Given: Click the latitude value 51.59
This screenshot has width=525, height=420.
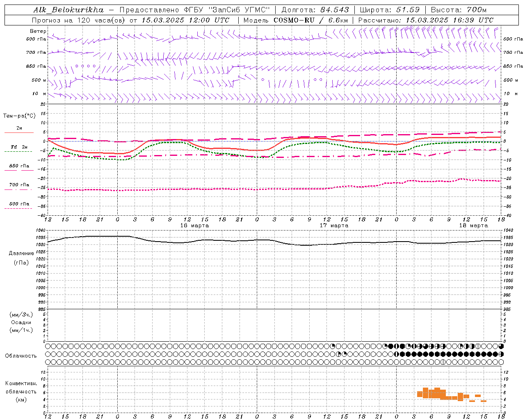Looking at the screenshot, I should pyautogui.click(x=408, y=10).
